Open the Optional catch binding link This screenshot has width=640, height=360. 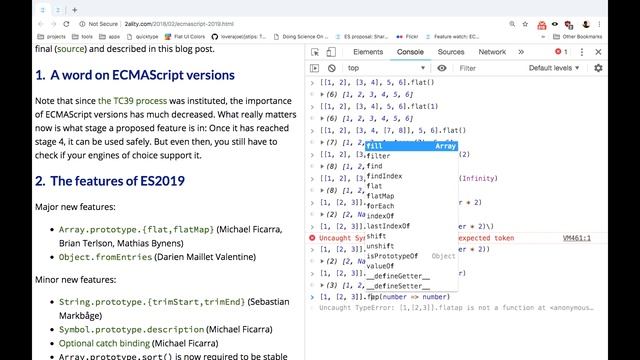[x=104, y=343]
